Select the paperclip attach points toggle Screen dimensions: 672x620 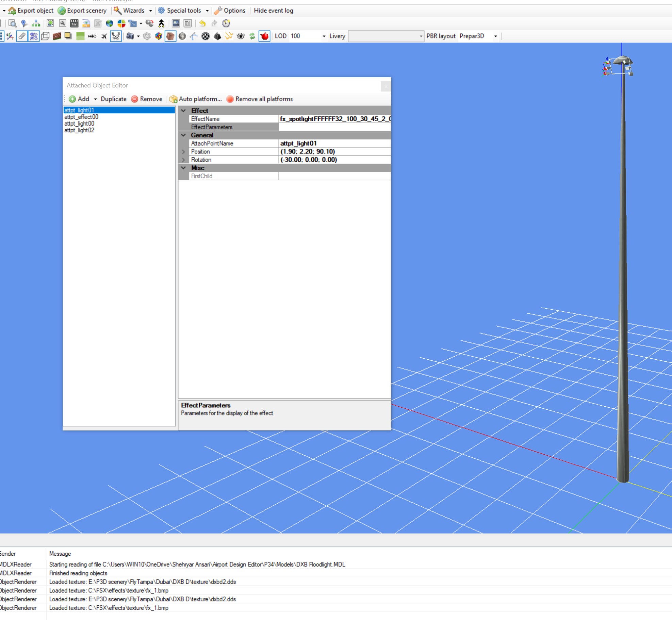click(21, 36)
